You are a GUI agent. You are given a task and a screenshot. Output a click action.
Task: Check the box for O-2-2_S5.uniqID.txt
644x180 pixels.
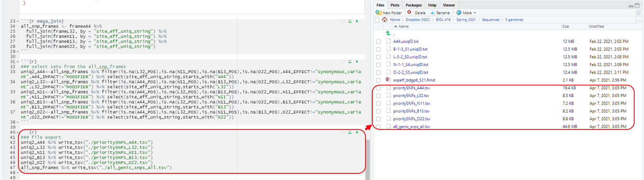tap(378, 73)
